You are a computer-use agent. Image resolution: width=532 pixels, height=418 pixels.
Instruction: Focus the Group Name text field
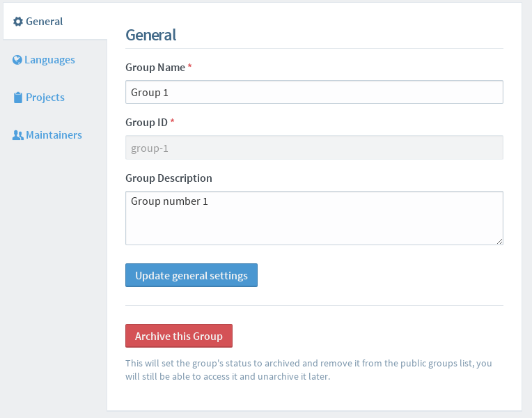(x=314, y=92)
